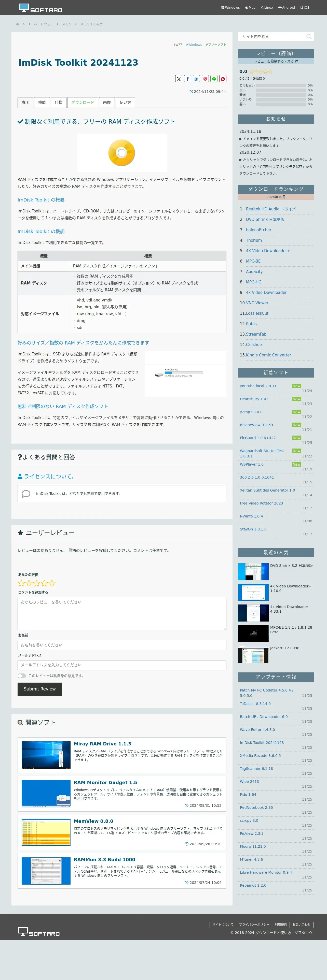Click the MemView 0.8.0 thumbnail
The image size is (327, 980).
coord(46,832)
